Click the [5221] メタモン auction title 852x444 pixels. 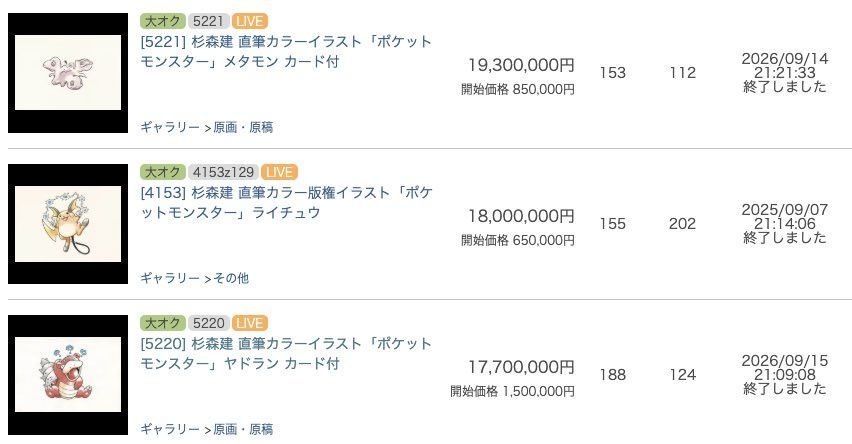pos(286,52)
